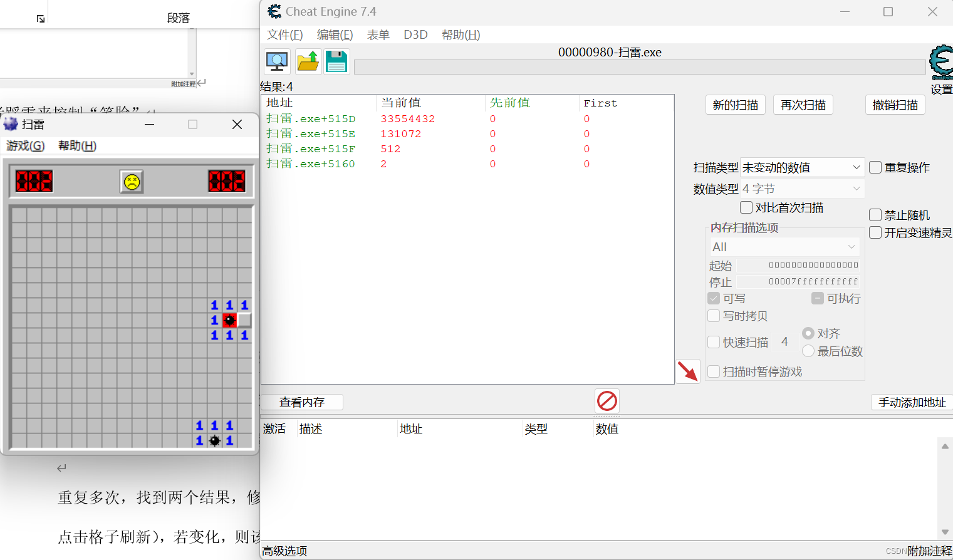Open 数值类型 dropdown
The image size is (953, 560).
point(802,189)
